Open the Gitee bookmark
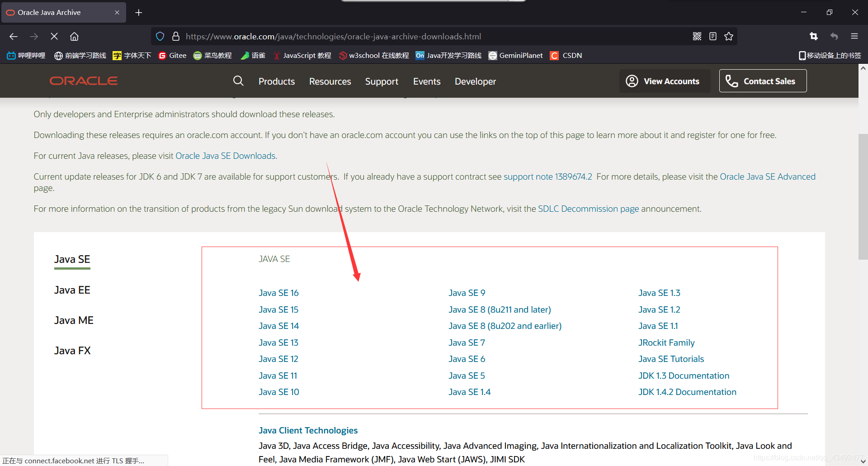 [x=172, y=55]
